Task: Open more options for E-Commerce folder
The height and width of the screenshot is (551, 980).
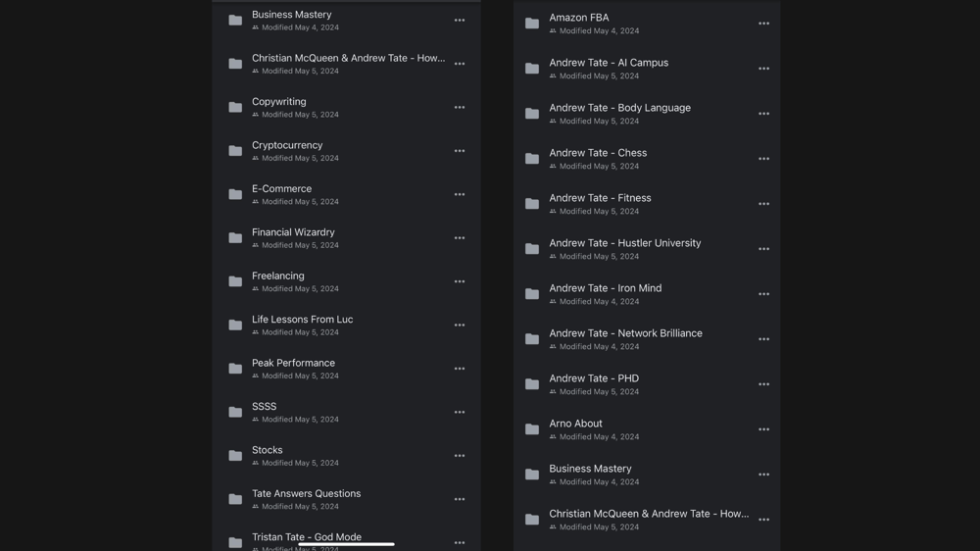Action: coord(460,194)
